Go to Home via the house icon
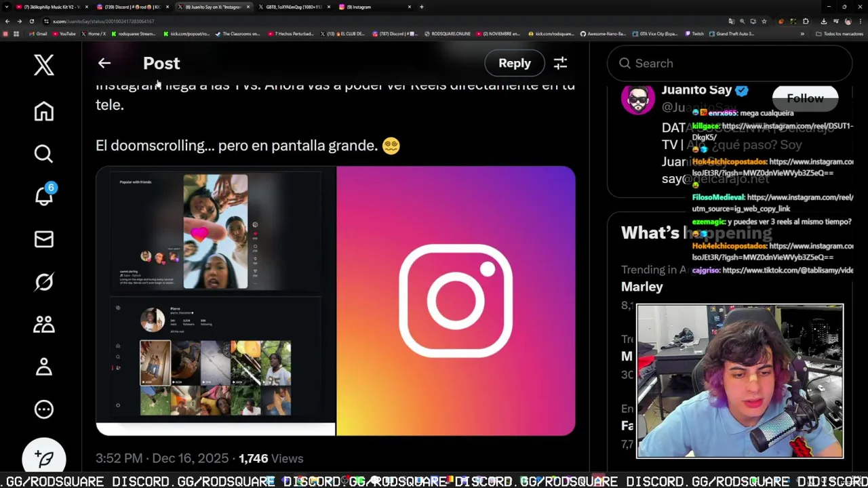Image resolution: width=868 pixels, height=488 pixels. [x=44, y=111]
